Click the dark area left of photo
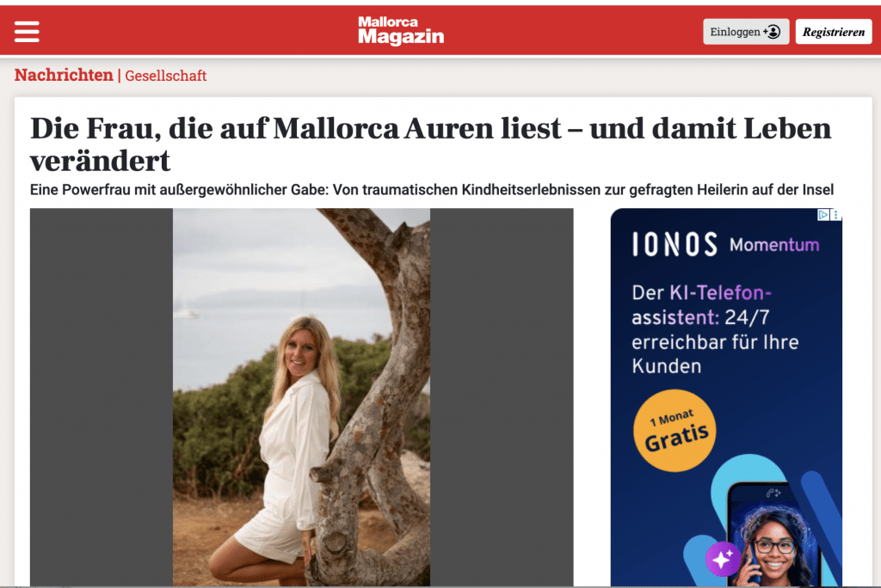Image resolution: width=881 pixels, height=588 pixels. (102, 397)
